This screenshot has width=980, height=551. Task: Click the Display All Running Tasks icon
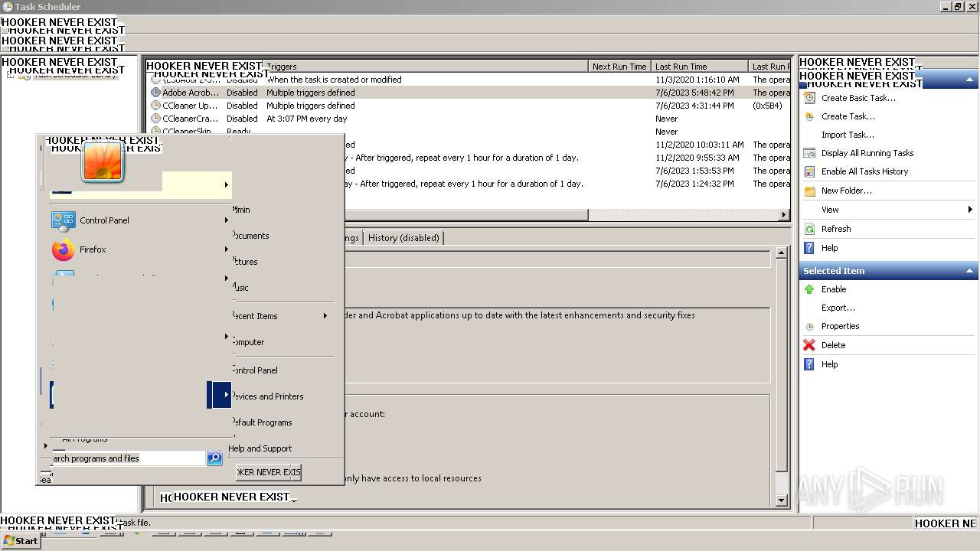point(809,153)
